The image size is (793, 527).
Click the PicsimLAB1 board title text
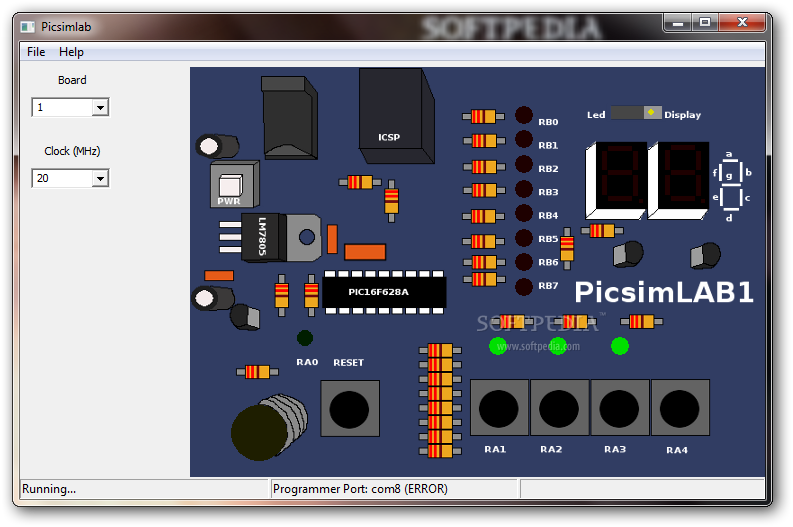(664, 292)
